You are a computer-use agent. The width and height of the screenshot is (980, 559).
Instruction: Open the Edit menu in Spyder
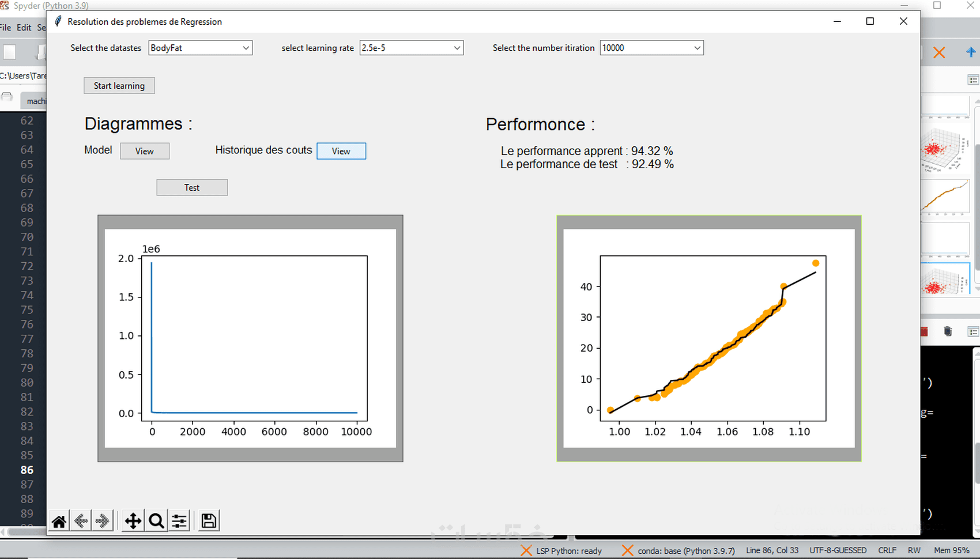click(24, 28)
